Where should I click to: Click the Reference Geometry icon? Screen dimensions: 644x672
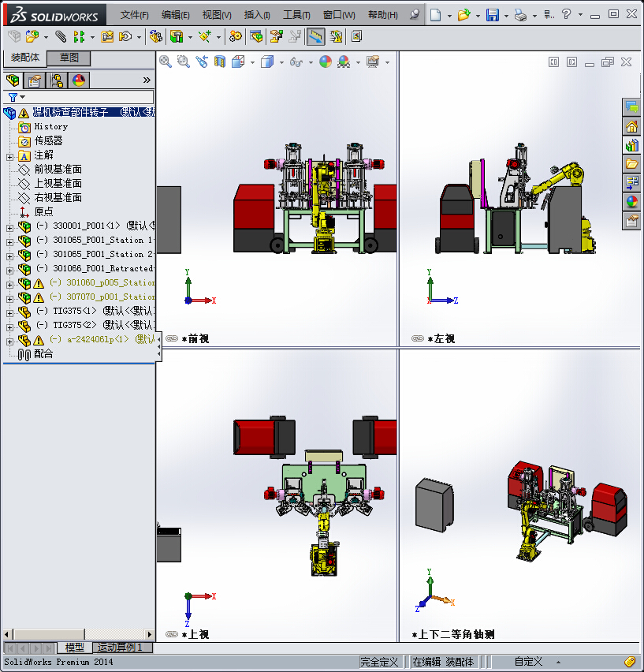pyautogui.click(x=205, y=36)
